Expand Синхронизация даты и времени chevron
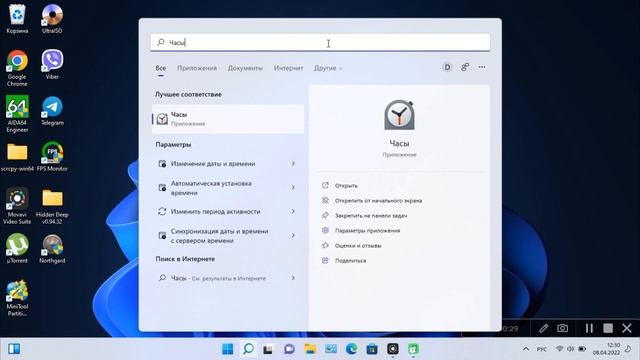640x360 pixels. pos(293,236)
